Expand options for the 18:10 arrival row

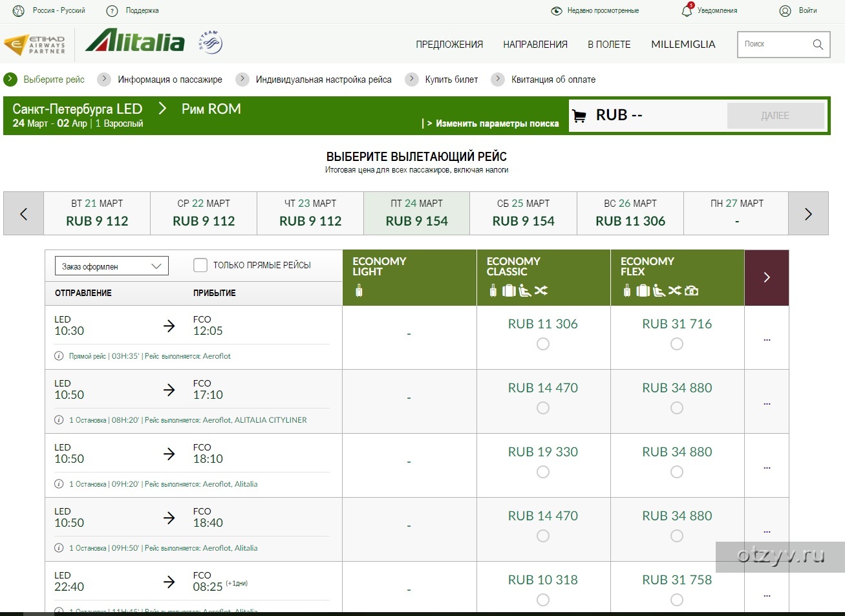[x=767, y=467]
